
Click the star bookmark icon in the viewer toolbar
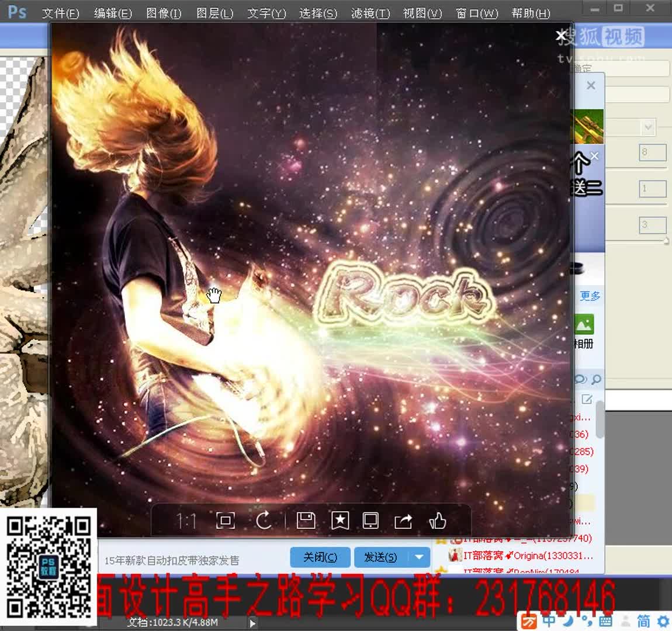point(340,521)
